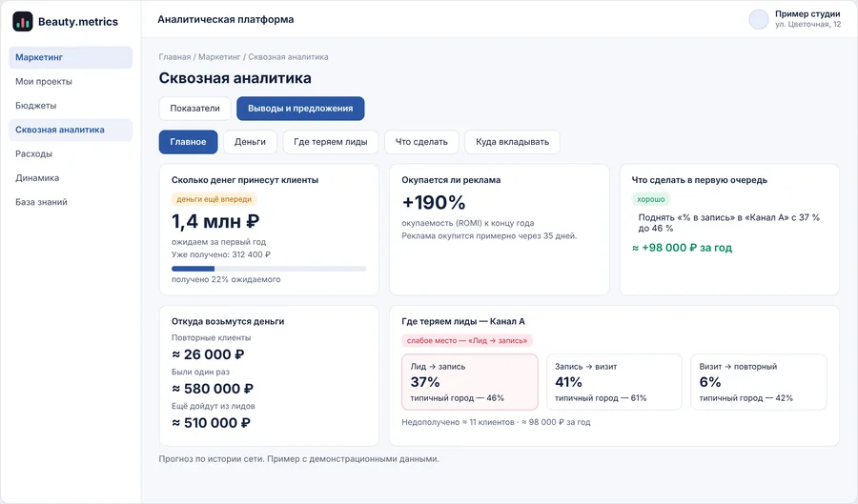Screen dimensions: 858x504
Task: Click the Beauty.metrics logo icon
Action: pos(23,21)
